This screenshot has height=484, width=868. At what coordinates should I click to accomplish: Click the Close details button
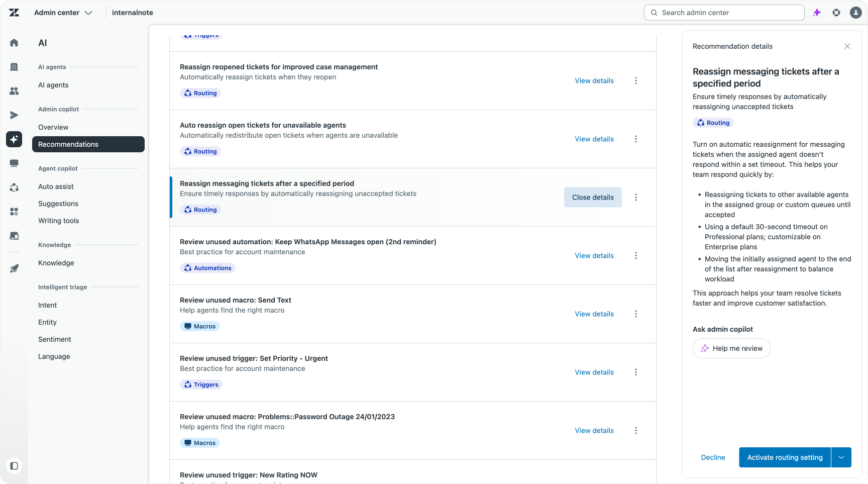pyautogui.click(x=593, y=198)
